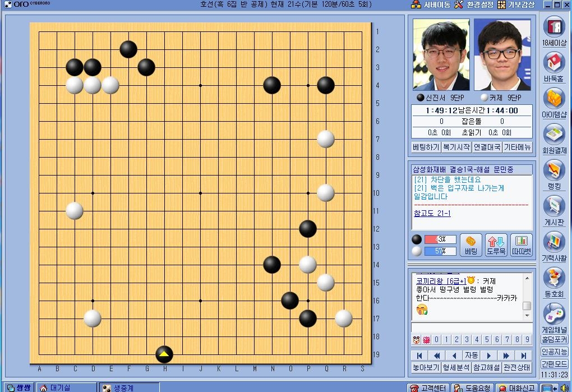The height and width of the screenshot is (392, 572).
Task: Toggle 자동 auto-play mode
Action: point(471,356)
